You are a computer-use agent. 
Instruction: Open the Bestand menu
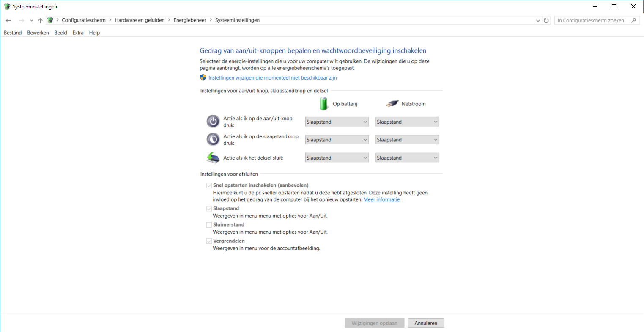click(13, 33)
